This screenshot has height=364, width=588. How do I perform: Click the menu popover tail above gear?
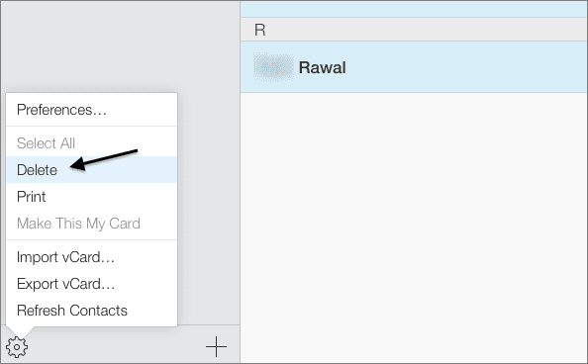(21, 331)
